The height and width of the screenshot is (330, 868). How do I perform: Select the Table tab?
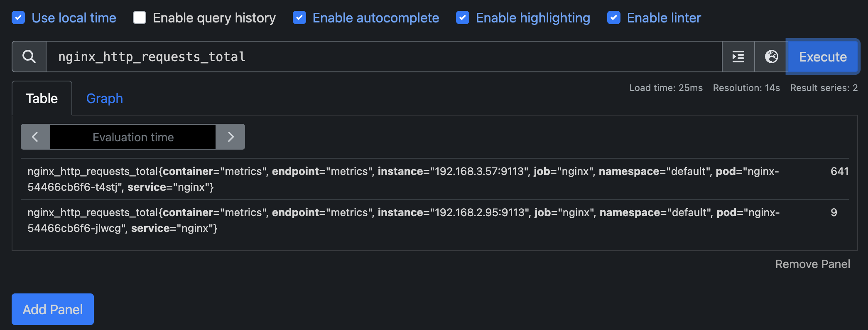tap(42, 99)
